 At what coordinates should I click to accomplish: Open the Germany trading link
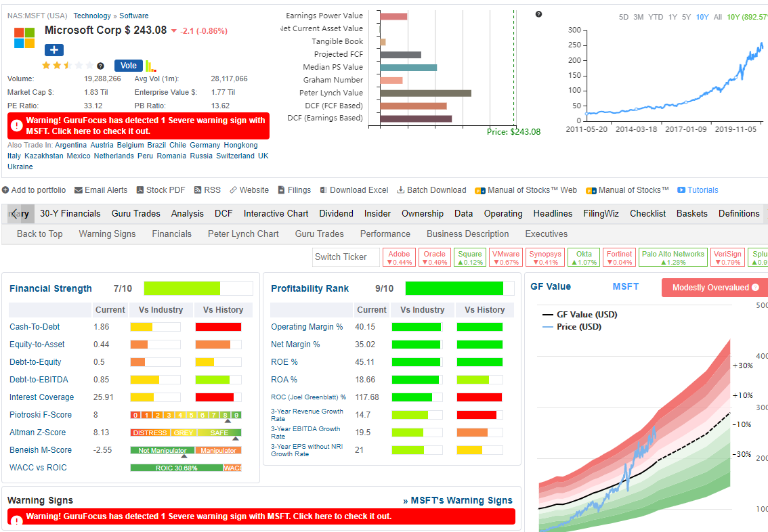[x=205, y=145]
